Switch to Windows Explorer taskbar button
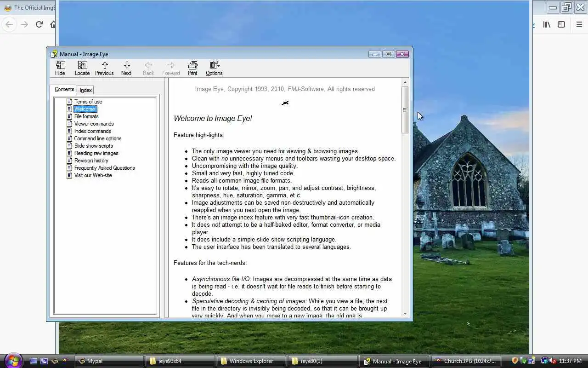The height and width of the screenshot is (368, 588). coord(252,361)
